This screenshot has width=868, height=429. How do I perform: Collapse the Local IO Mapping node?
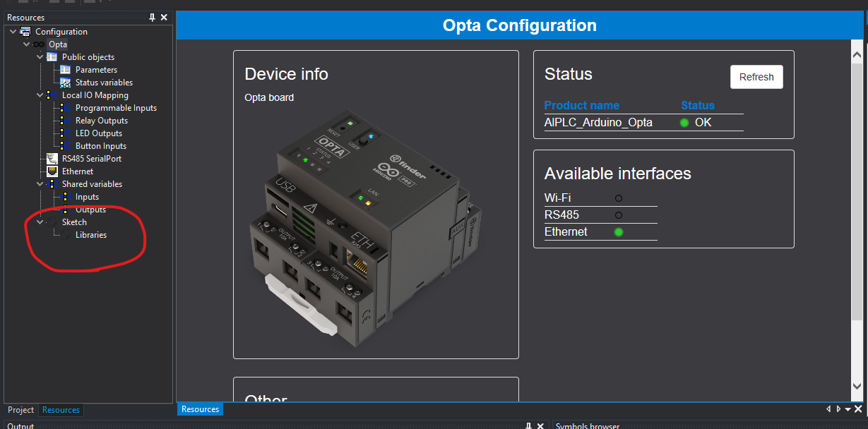tap(40, 95)
